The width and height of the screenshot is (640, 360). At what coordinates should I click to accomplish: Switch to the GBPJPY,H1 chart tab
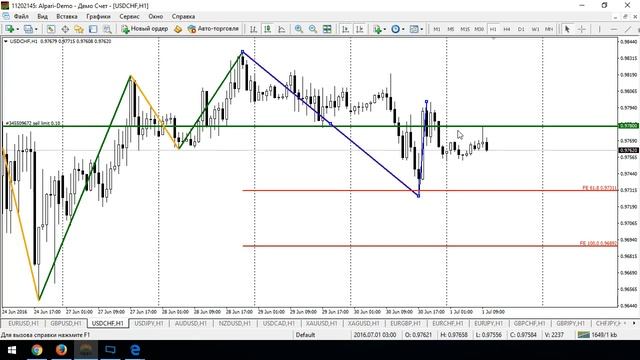(x=570, y=323)
